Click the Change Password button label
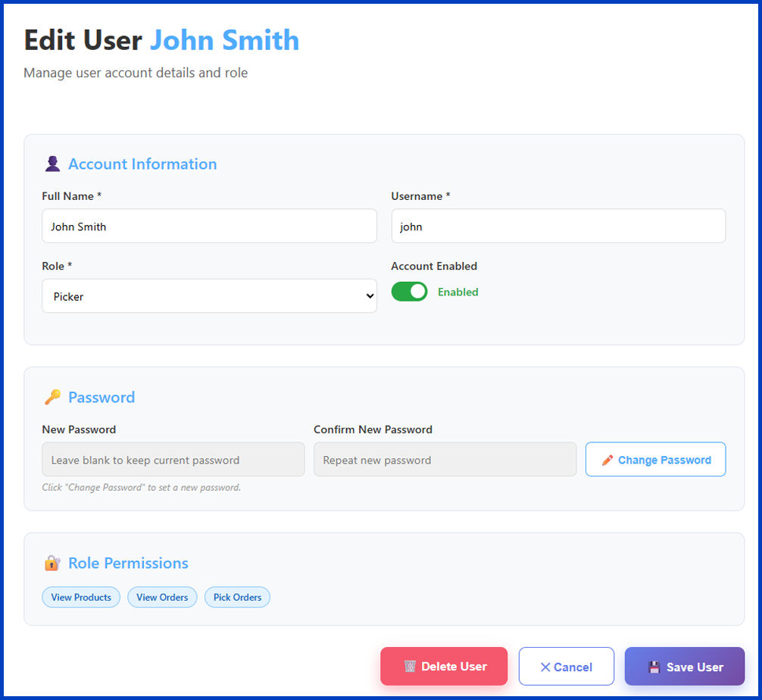The width and height of the screenshot is (762, 700). (x=664, y=460)
